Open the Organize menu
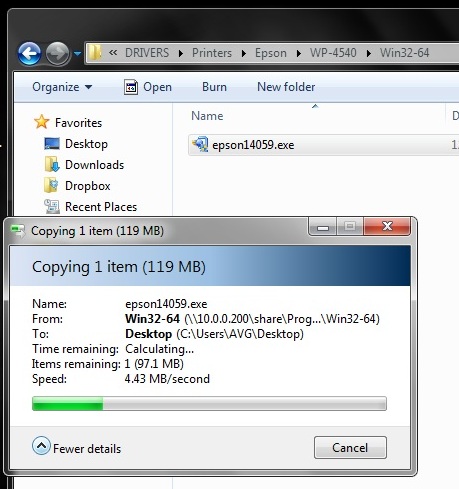Viewport: 459px width, 489px height. (x=62, y=87)
